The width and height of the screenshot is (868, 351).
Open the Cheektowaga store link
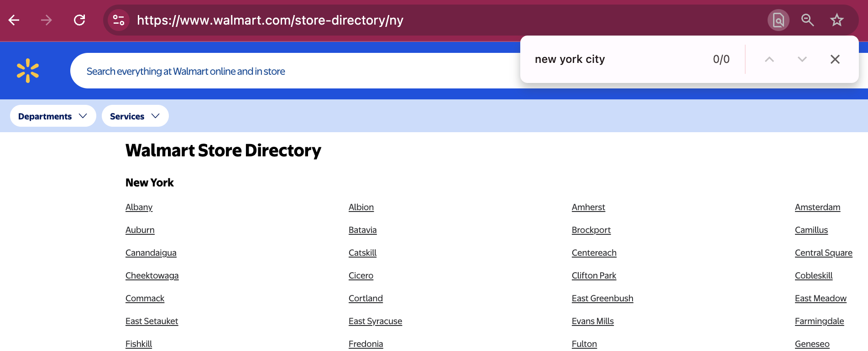(x=152, y=276)
